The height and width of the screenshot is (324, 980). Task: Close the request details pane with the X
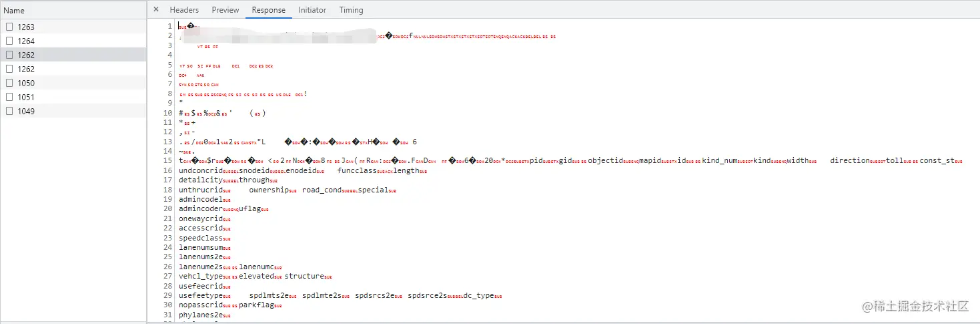pyautogui.click(x=156, y=9)
